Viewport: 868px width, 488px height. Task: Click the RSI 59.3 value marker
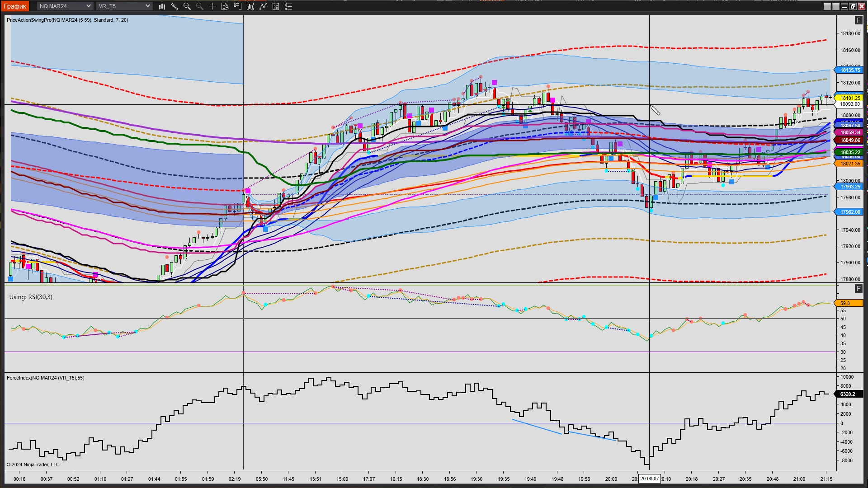pos(849,303)
